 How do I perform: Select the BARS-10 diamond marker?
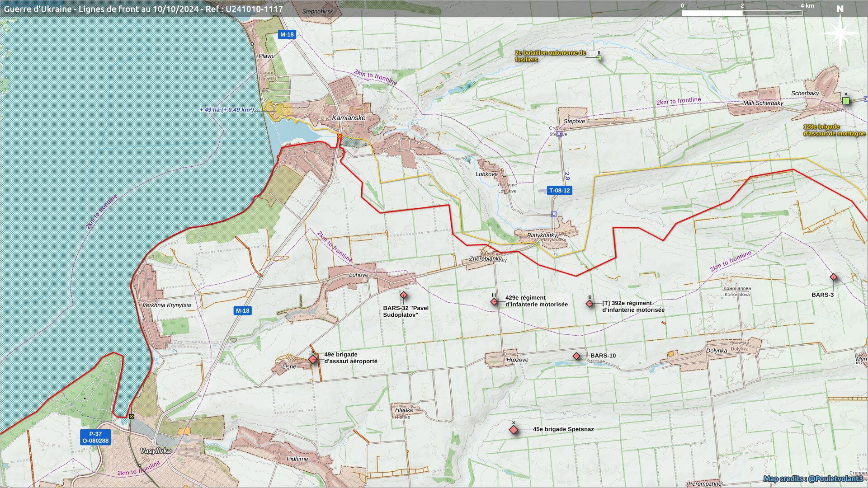tap(576, 356)
